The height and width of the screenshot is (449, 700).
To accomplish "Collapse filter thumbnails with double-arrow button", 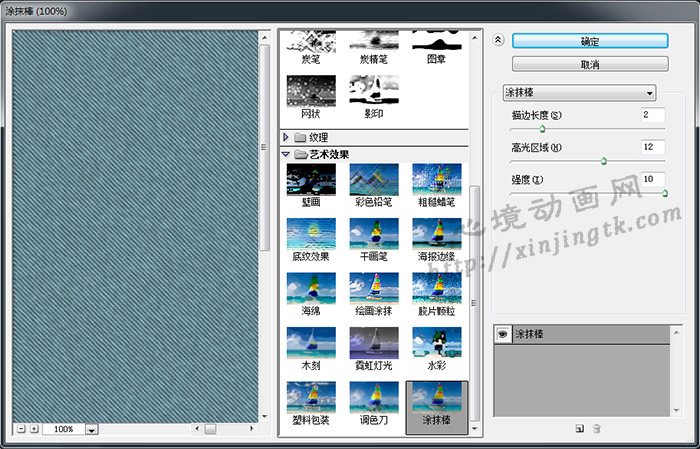I will [x=498, y=41].
